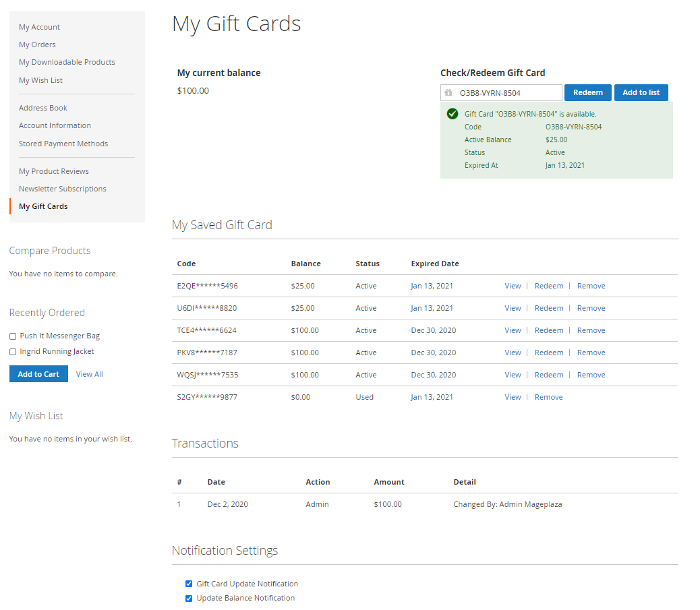700x610 pixels.
Task: Remove gift card WQSJ******7535
Action: 591,375
